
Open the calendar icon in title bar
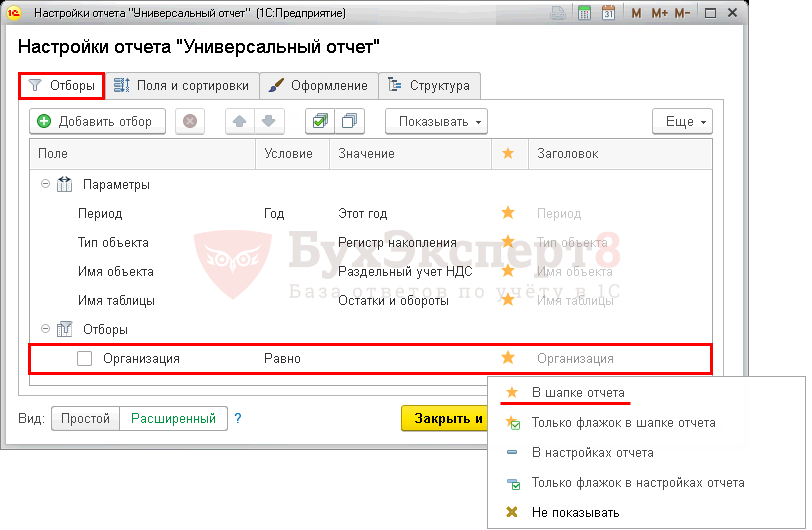pos(609,14)
